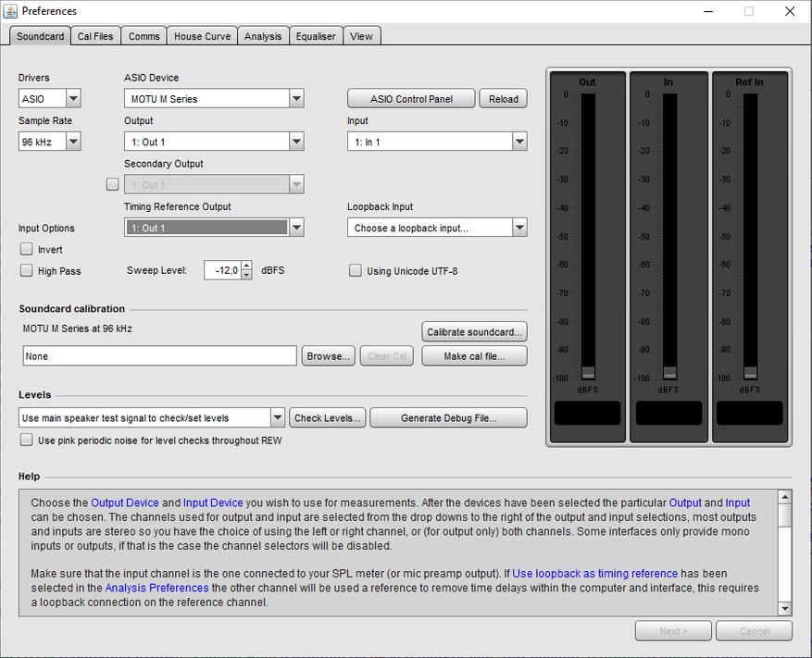Open the Drivers ASIO dropdown
812x658 pixels.
click(50, 98)
